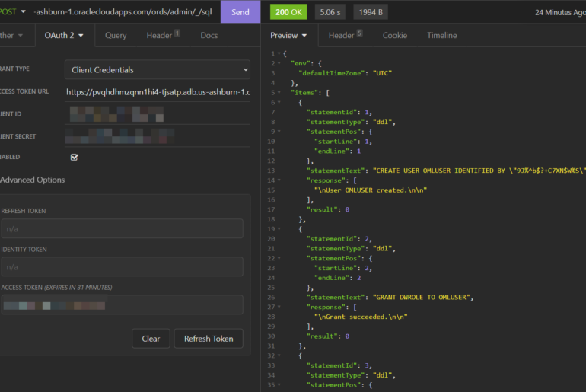Collapse JSON root at line 1
Viewport: 586px width, 392px height.
tap(279, 54)
